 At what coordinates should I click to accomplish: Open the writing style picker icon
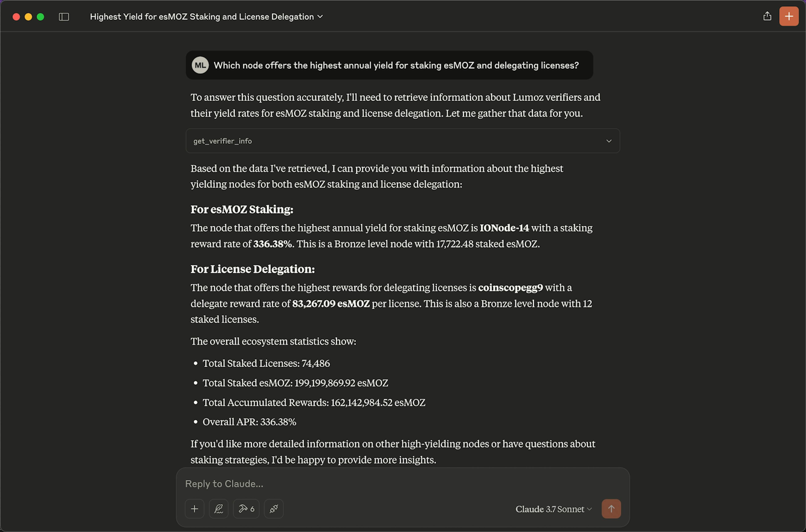coord(219,508)
